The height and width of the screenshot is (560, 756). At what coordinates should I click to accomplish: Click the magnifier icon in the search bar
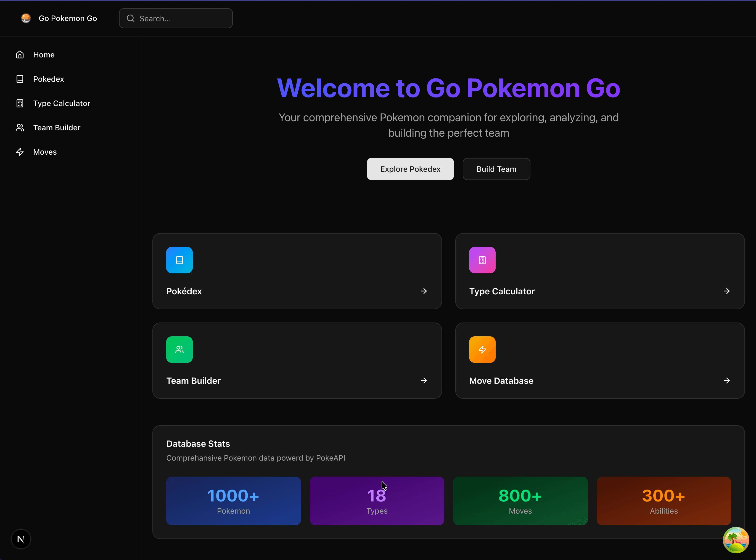click(x=130, y=18)
